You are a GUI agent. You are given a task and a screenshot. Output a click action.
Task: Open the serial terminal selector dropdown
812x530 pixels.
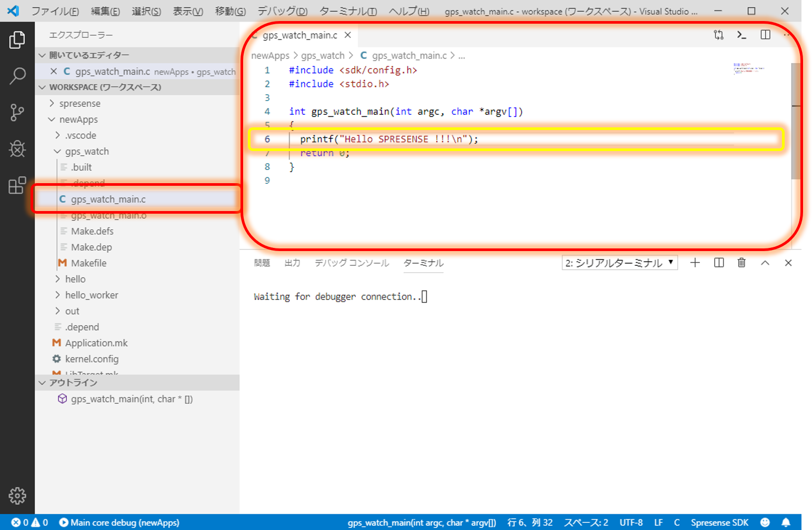coord(619,263)
